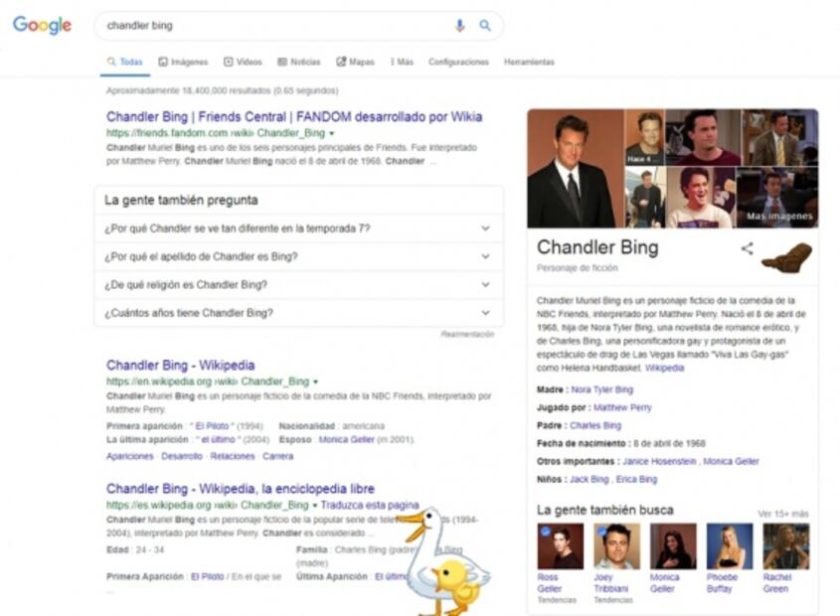
Task: Open the Herramientas menu
Action: pos(529,62)
